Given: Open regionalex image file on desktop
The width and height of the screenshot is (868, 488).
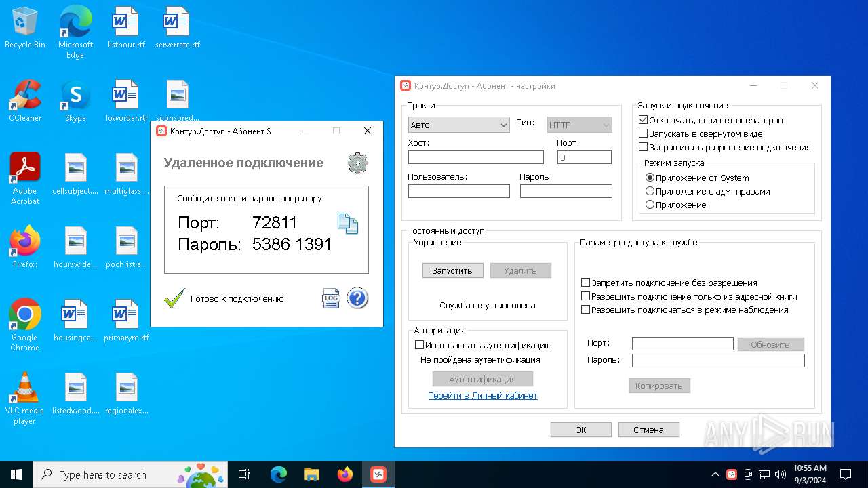Looking at the screenshot, I should coord(126,394).
